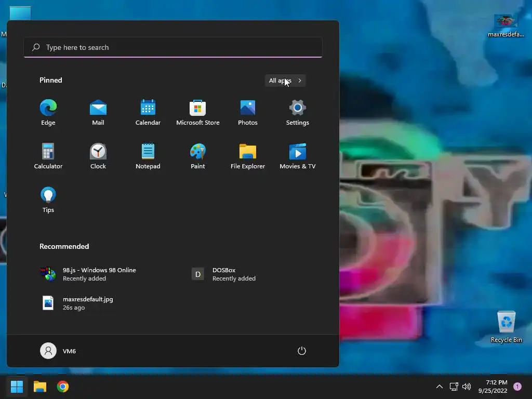Launch the Photos app
The width and height of the screenshot is (532, 399).
[248, 113]
